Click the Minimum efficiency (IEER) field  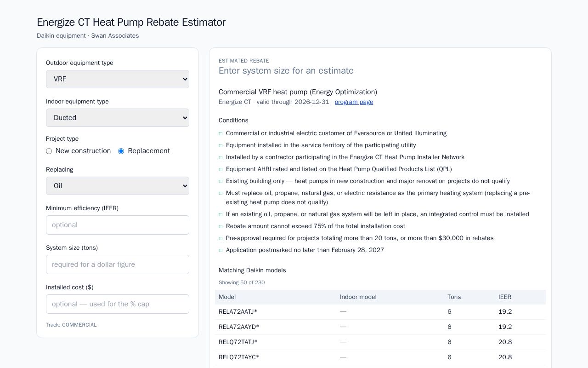pos(118,225)
